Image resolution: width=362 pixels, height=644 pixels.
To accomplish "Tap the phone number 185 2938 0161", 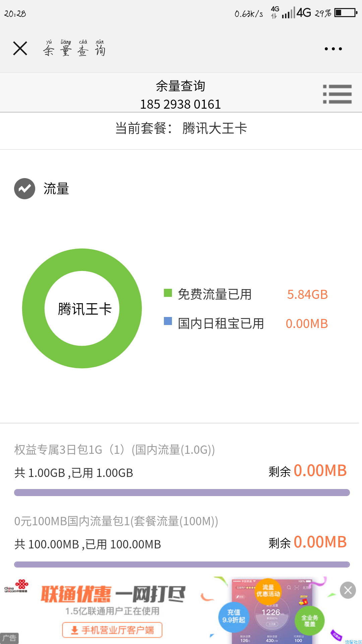I will pyautogui.click(x=180, y=104).
